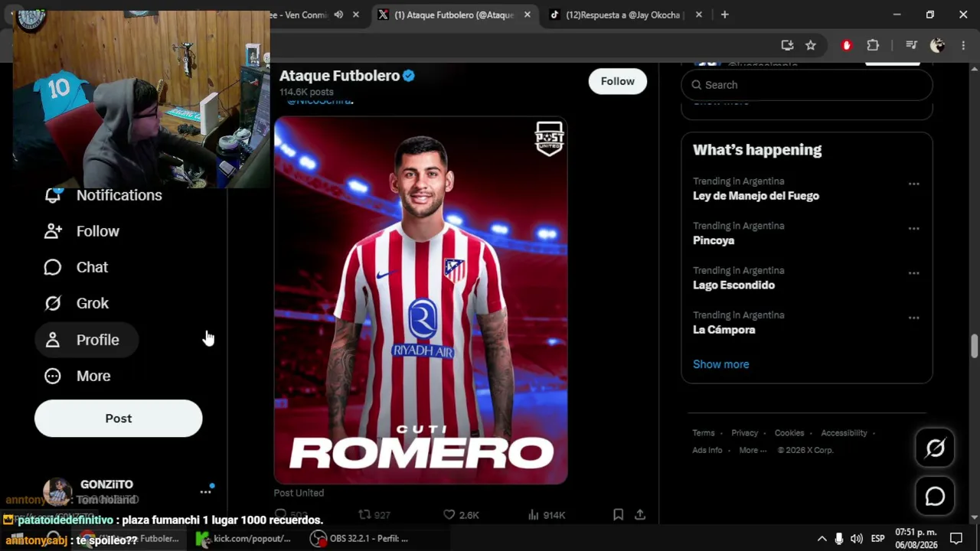Open Grok in the X sidebar

point(77,303)
